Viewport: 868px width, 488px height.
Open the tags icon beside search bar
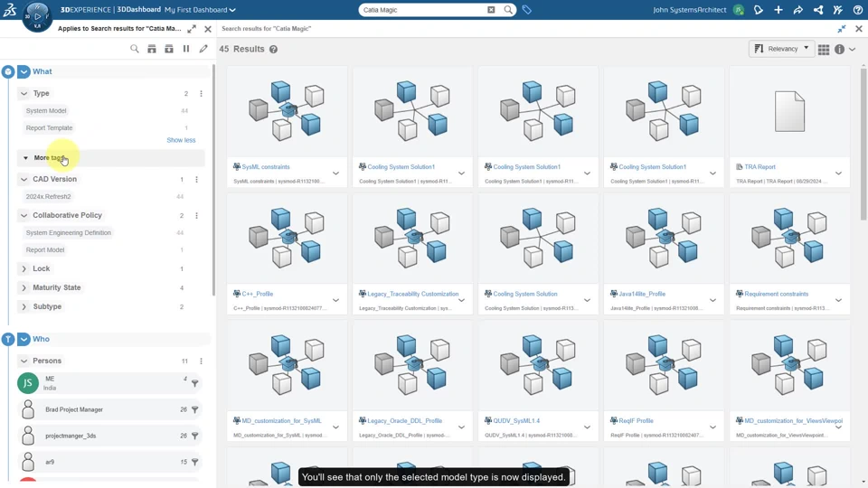[526, 9]
